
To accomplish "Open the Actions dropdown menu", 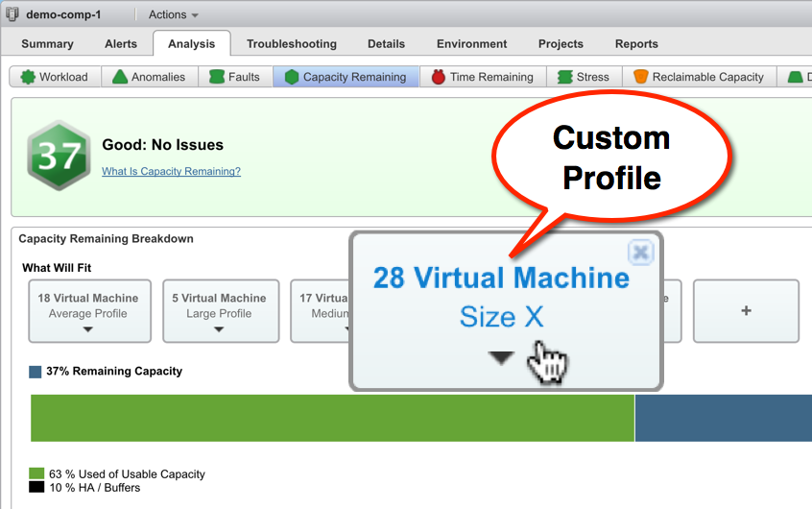I will [x=174, y=14].
